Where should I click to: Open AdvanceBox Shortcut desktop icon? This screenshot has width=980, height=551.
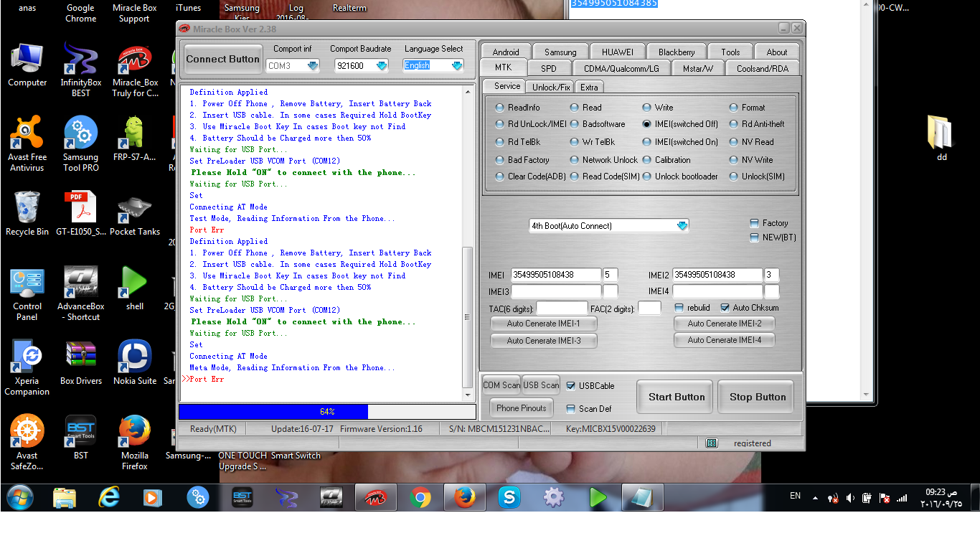tap(80, 293)
